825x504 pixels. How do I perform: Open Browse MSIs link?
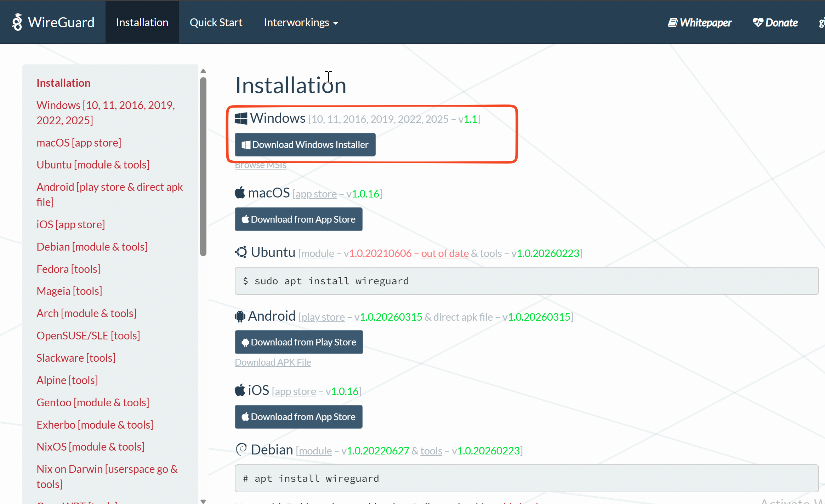click(261, 166)
